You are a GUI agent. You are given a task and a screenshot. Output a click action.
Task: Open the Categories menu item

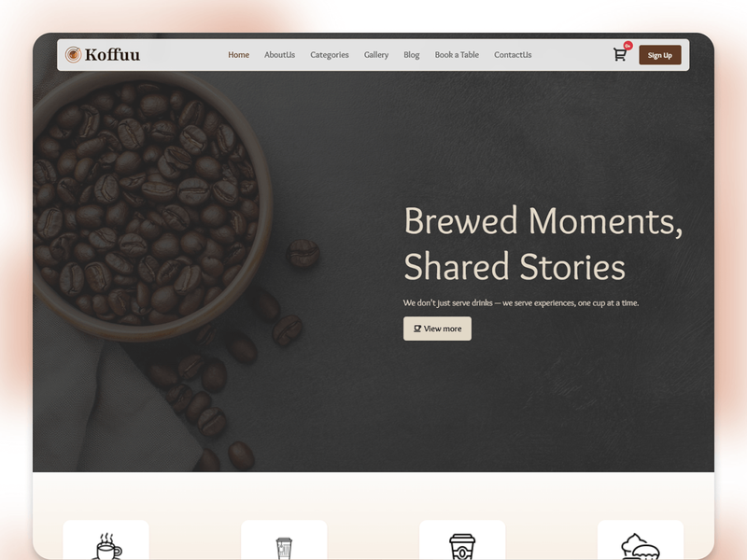click(x=330, y=54)
